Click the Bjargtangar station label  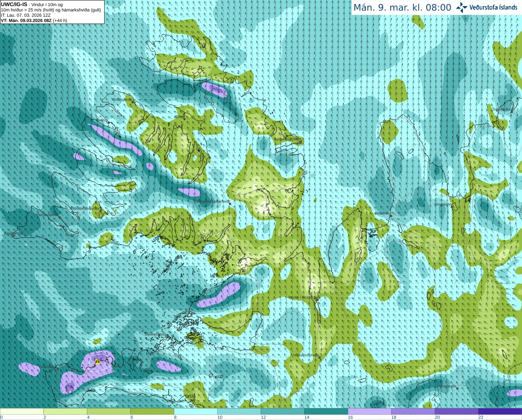click(13, 233)
